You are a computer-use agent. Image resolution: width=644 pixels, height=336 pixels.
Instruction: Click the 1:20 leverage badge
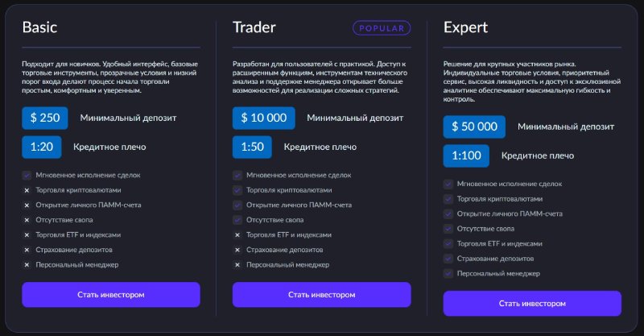point(41,147)
